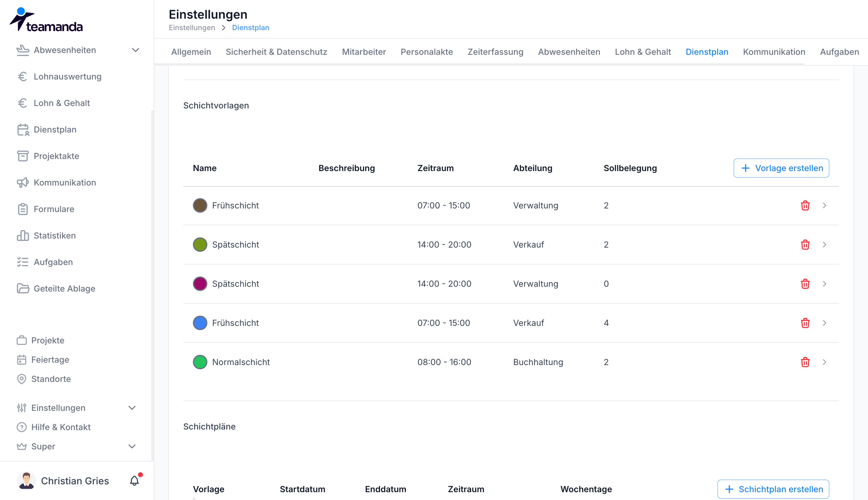Open the Aufgaben tab
Viewport: 868px width, 500px height.
click(839, 52)
